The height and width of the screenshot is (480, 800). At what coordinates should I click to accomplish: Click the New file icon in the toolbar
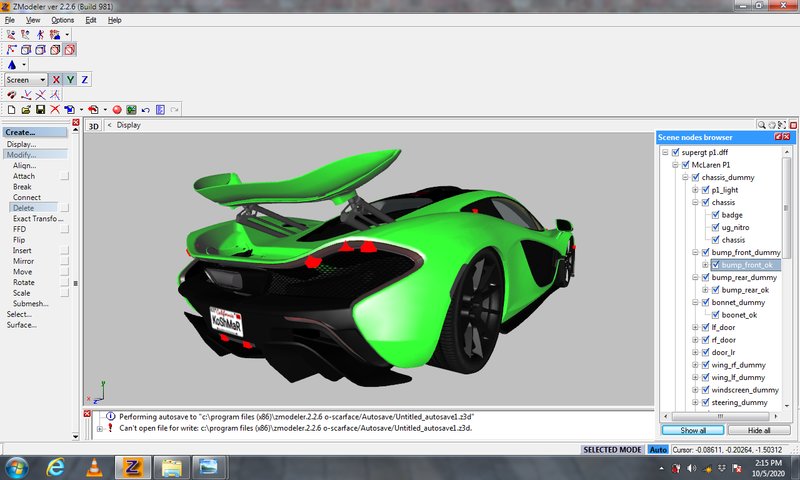(11, 109)
